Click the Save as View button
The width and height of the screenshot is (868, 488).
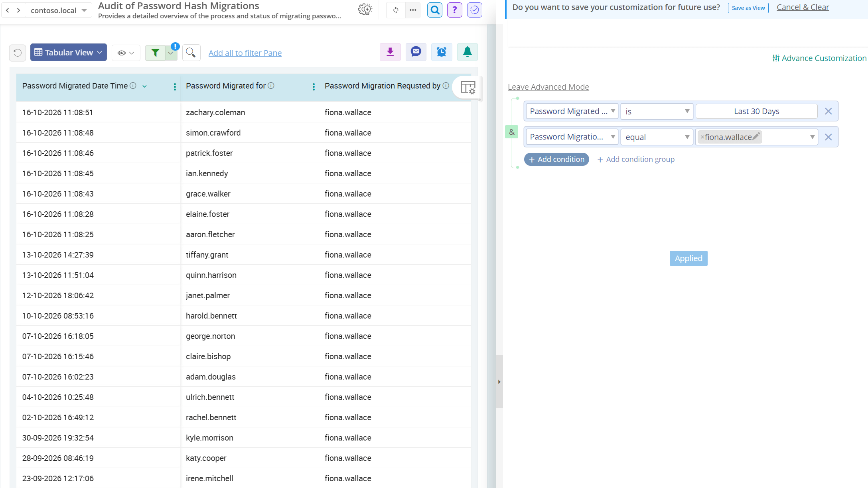[748, 8]
